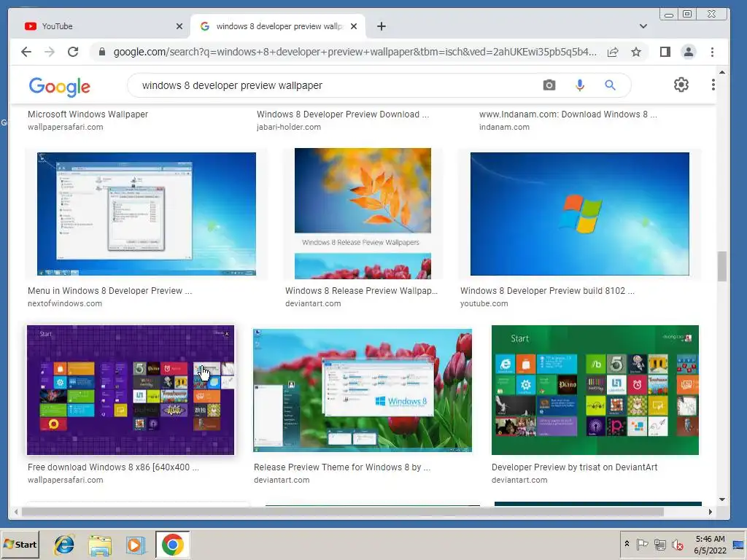
Task: Open the red tulips Release Preview thumbnail
Action: [363, 390]
